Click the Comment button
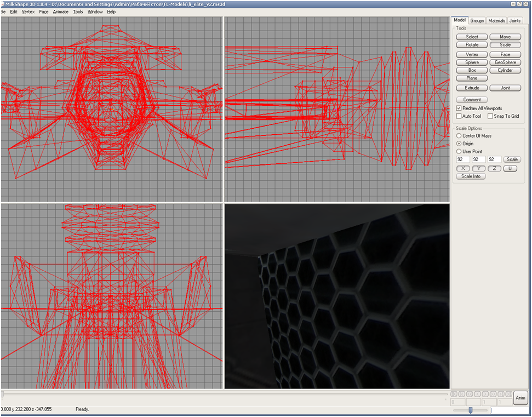This screenshot has width=532, height=417. tap(472, 99)
